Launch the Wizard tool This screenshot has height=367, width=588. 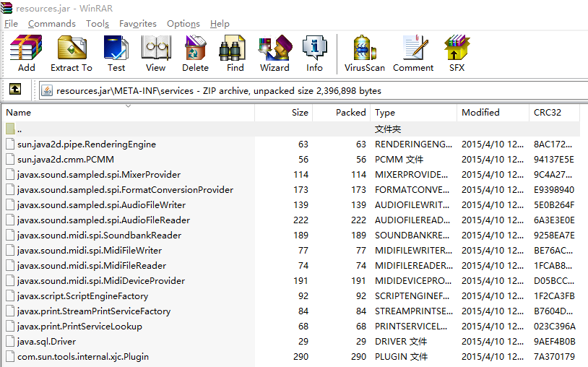click(x=274, y=53)
